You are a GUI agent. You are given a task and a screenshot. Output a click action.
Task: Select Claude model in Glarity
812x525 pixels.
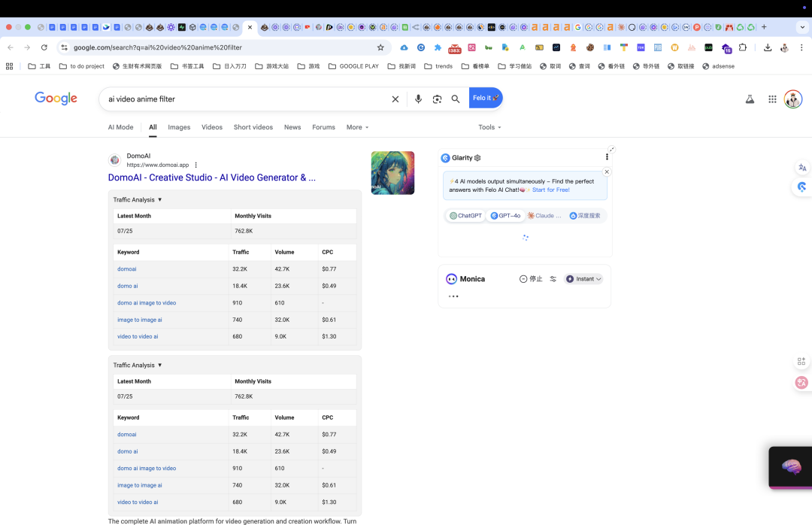(x=545, y=216)
